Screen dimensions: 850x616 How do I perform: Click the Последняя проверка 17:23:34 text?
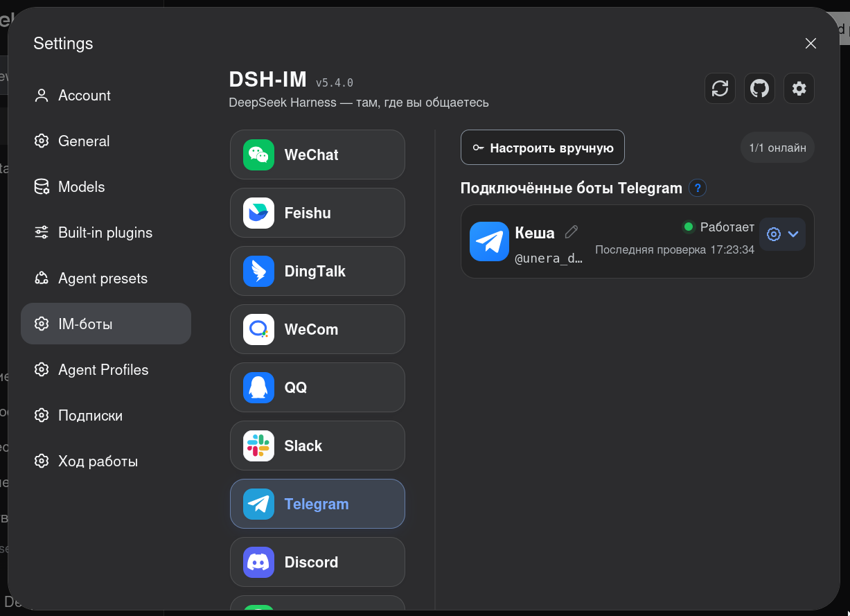point(675,249)
